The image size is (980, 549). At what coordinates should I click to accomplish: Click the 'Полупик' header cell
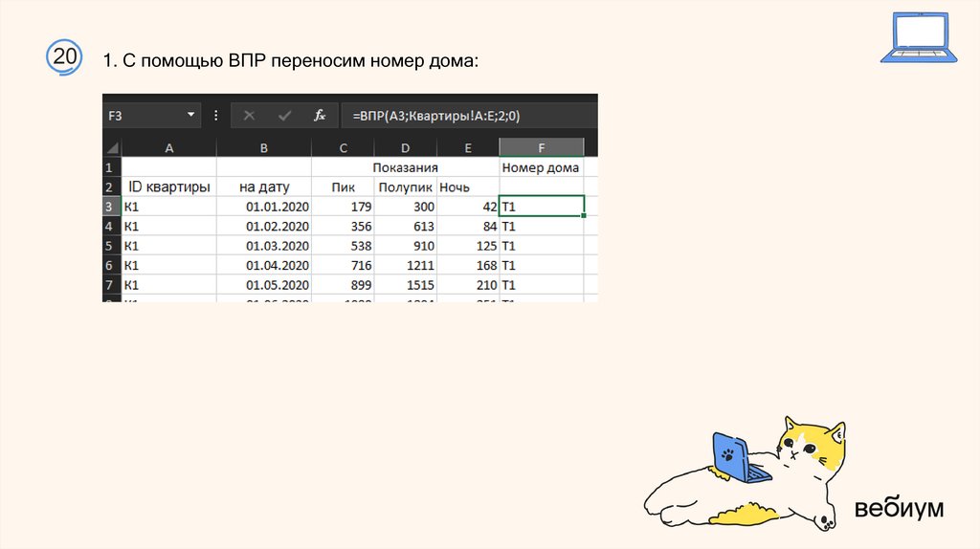point(406,187)
